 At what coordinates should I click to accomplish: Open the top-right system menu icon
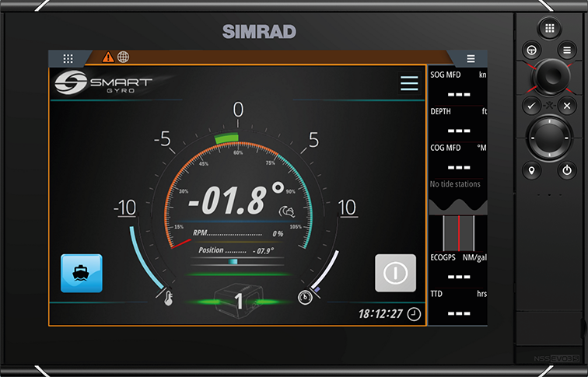tap(471, 58)
